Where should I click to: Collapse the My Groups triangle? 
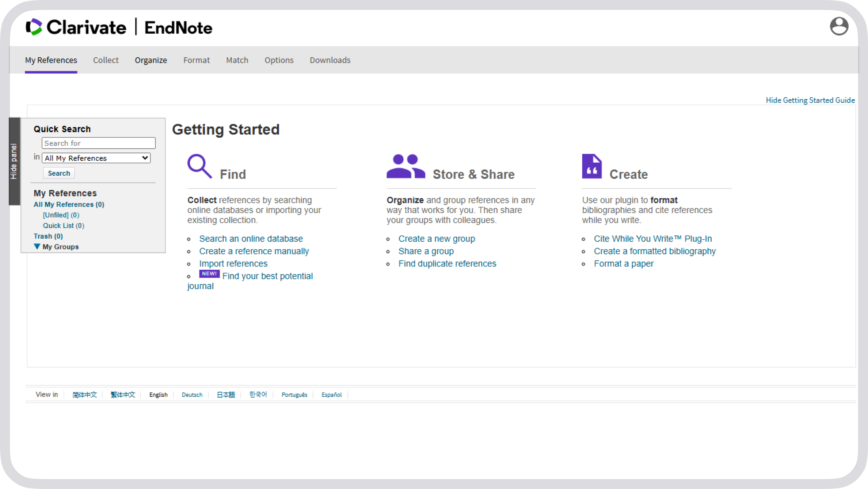coord(37,246)
